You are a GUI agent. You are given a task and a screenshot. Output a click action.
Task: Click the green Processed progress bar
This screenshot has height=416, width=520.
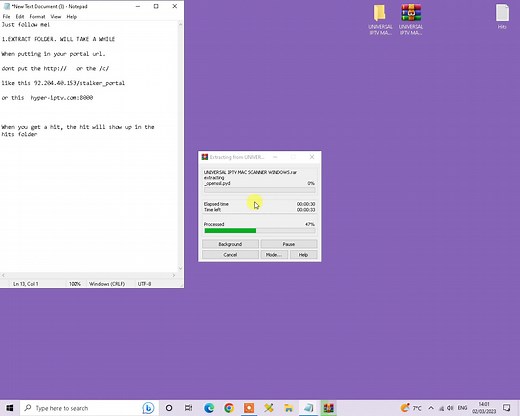click(260, 231)
